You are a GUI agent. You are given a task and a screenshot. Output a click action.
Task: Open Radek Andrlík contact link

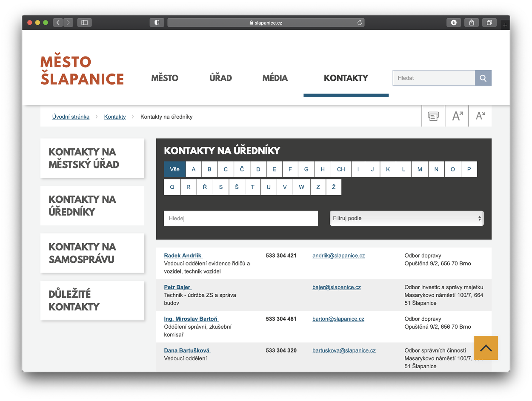pyautogui.click(x=183, y=256)
